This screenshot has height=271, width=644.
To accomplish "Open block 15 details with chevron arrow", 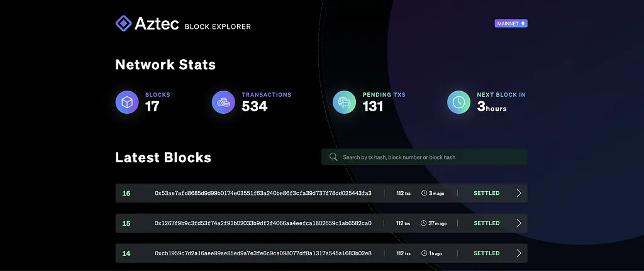I will click(x=519, y=223).
